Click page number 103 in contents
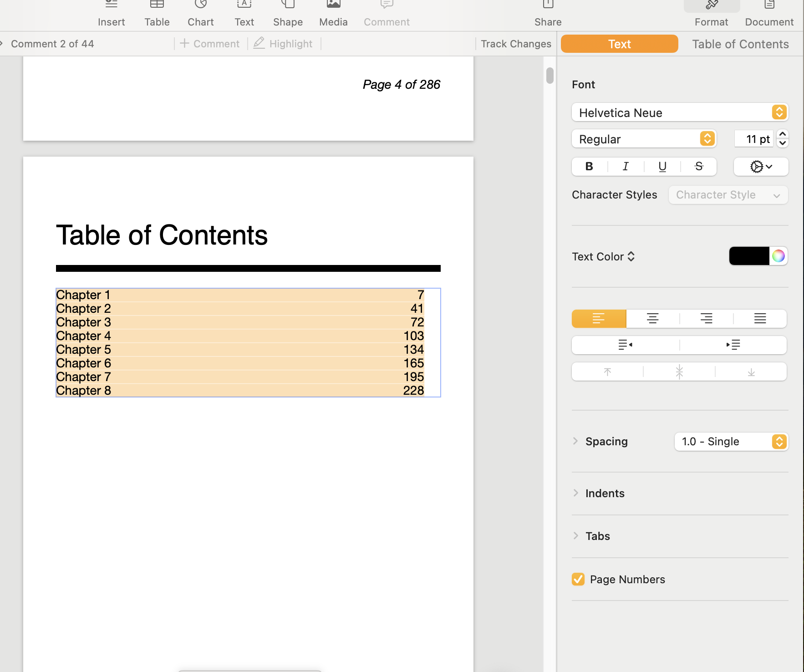The image size is (804, 672). point(413,336)
